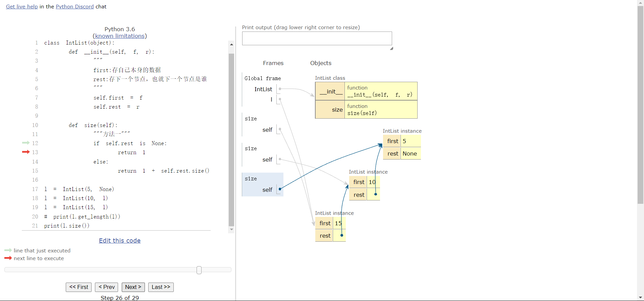
Task: Click the 'Python 3.6' heading
Action: pos(120,29)
